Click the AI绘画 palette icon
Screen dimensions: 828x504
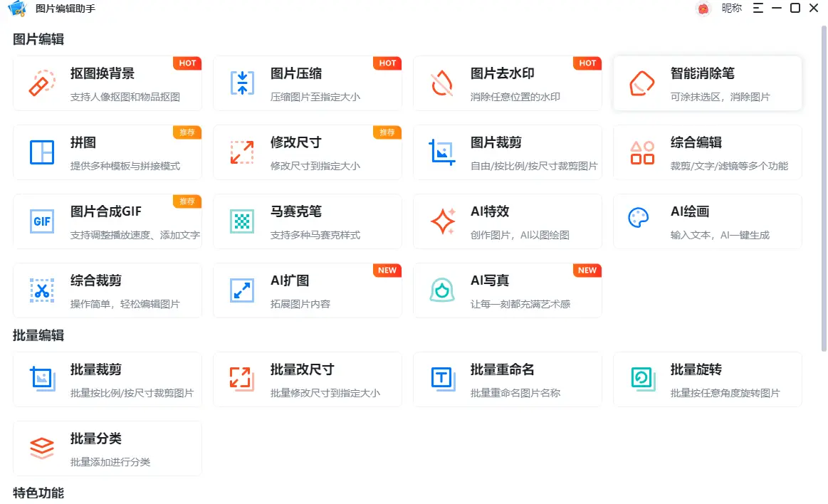[x=639, y=217]
